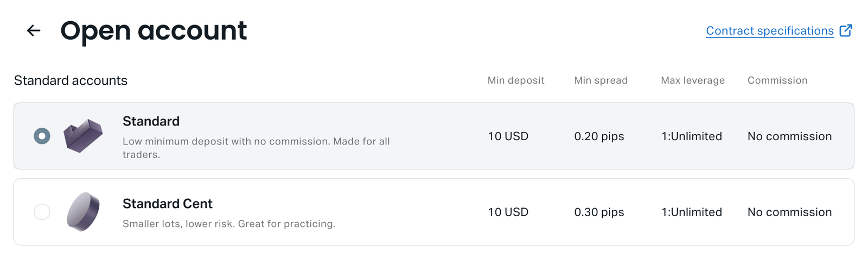Click the purple Standard account icon
The width and height of the screenshot is (868, 258).
pos(83,136)
